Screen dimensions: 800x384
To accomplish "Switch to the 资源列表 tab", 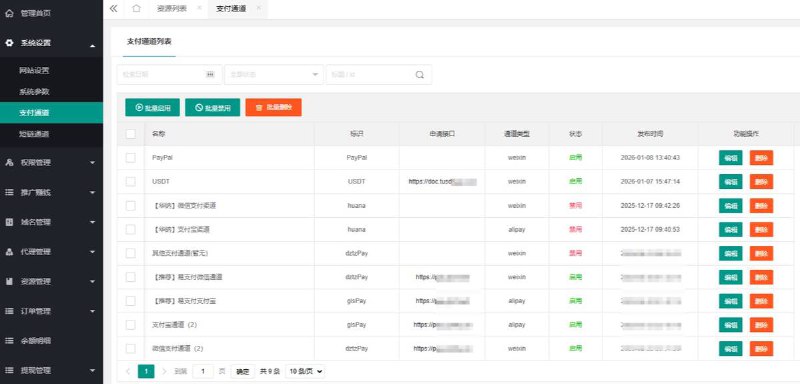I will pos(172,9).
